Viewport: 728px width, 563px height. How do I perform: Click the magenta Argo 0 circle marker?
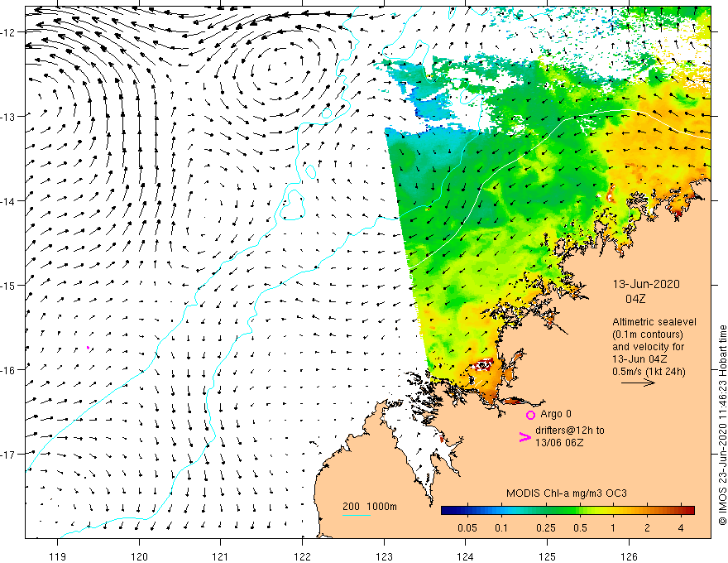530,415
